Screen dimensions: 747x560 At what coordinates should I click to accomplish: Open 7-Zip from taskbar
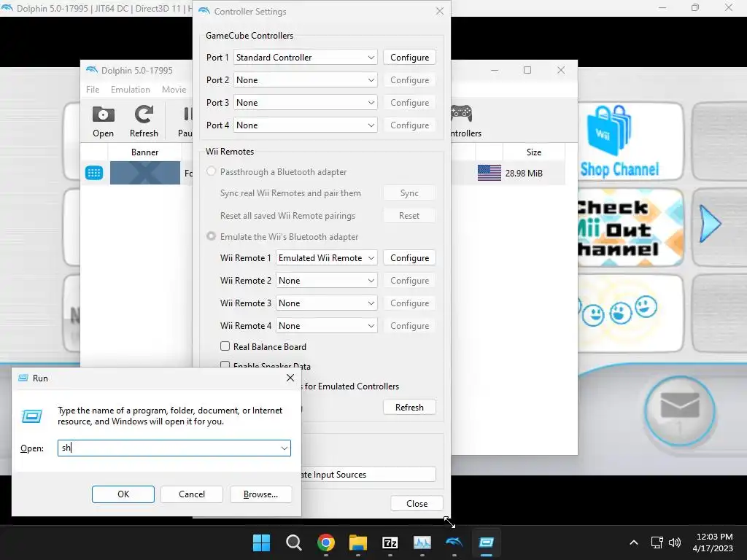click(x=390, y=542)
